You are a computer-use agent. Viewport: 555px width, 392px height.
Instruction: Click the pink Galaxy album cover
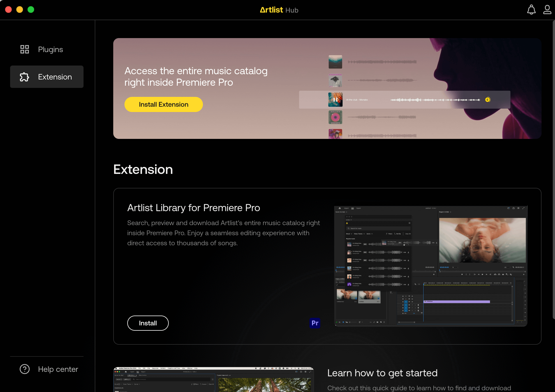(335, 117)
